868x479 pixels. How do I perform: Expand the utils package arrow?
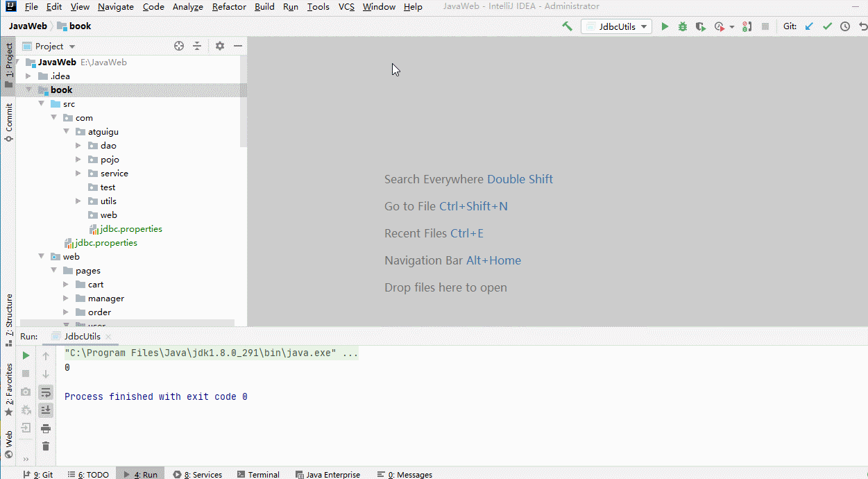pos(78,201)
